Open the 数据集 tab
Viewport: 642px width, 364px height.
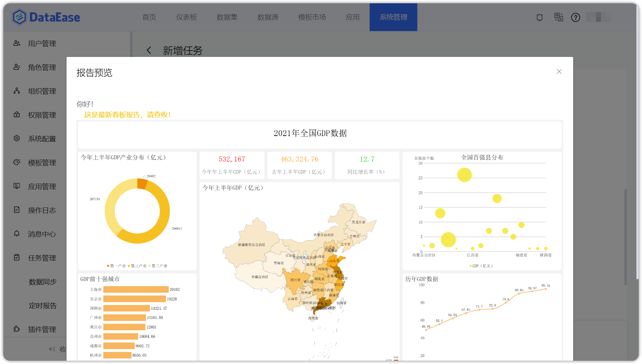point(227,17)
